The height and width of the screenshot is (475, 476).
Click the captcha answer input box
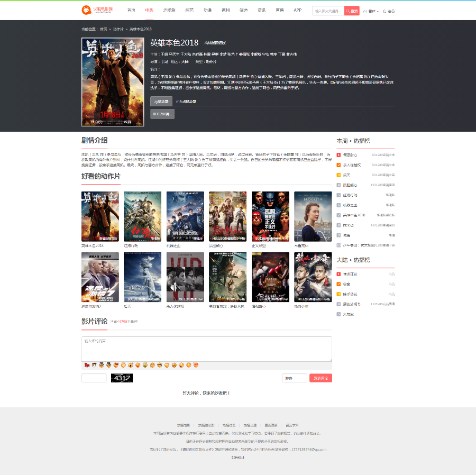pos(94,378)
